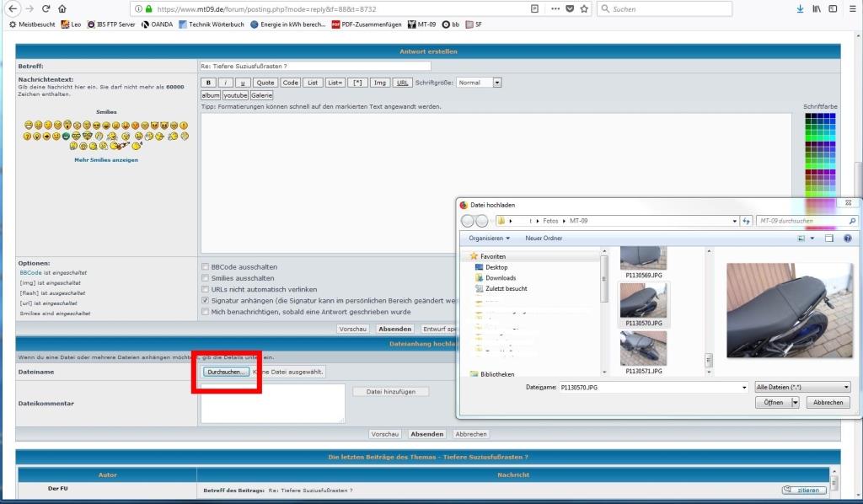This screenshot has width=863, height=504.
Task: Click the Bold (B) BBCode button
Action: (208, 83)
